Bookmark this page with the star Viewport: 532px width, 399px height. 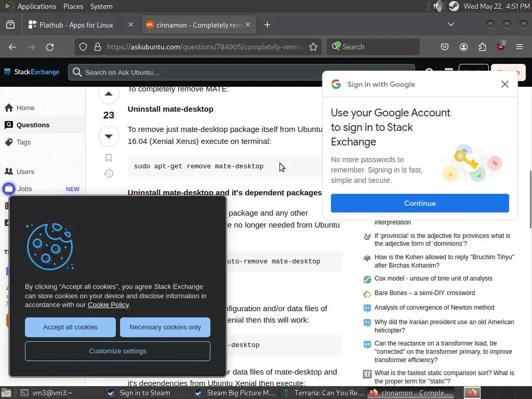point(313,47)
